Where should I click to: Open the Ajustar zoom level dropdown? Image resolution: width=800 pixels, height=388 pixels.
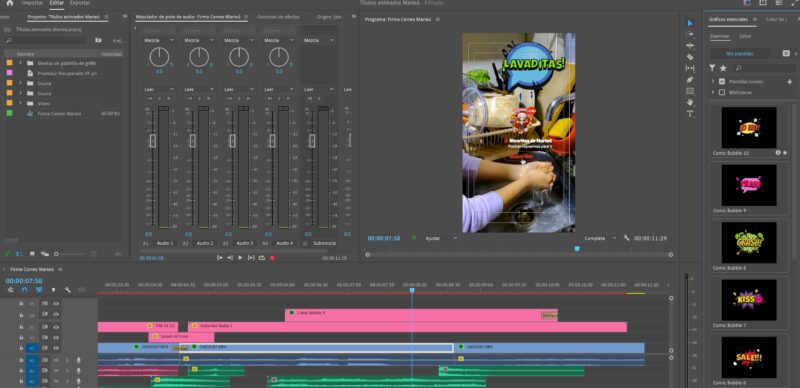coord(441,238)
